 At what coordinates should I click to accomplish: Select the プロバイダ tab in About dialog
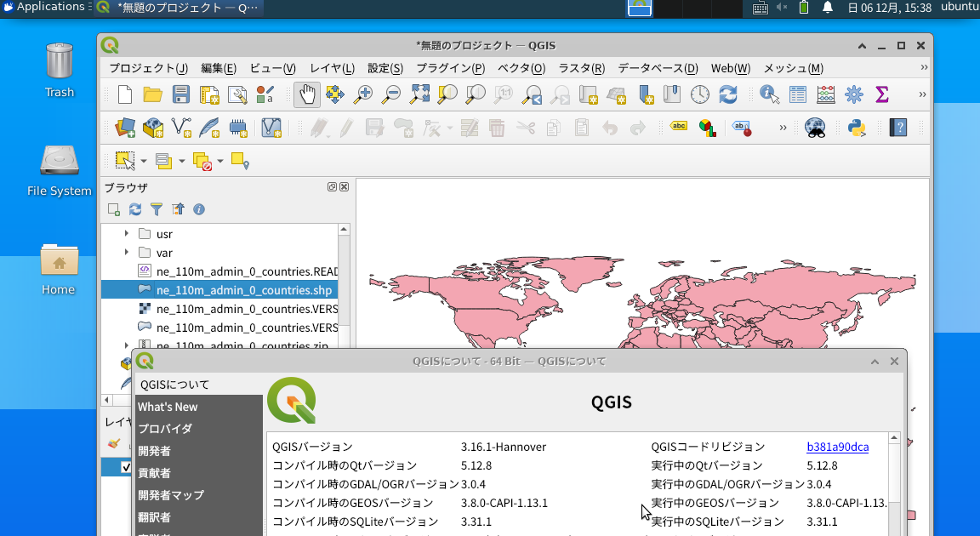[199, 429]
